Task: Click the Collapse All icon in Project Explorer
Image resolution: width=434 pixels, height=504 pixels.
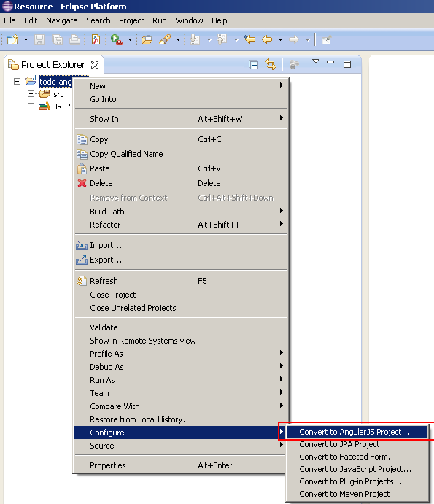Action: [253, 65]
